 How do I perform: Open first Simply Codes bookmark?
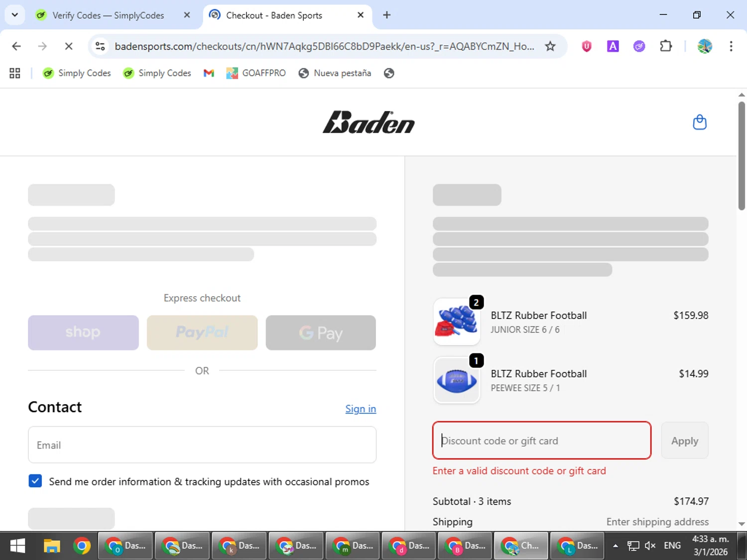(77, 73)
